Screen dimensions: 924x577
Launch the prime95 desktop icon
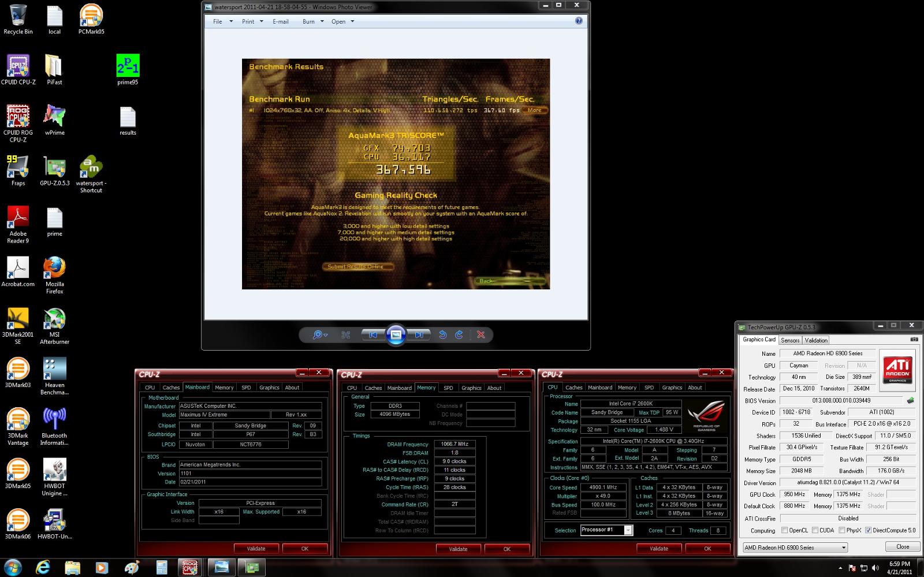pos(128,70)
